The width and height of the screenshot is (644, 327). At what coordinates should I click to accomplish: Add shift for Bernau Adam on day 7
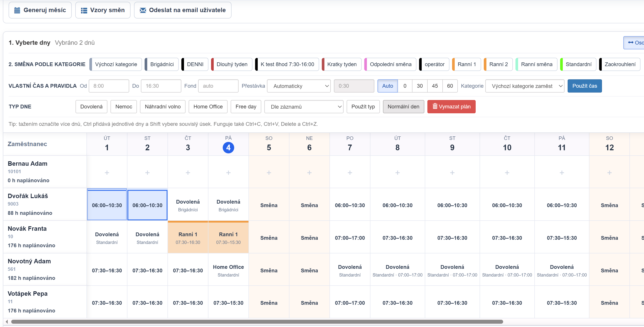click(x=350, y=173)
